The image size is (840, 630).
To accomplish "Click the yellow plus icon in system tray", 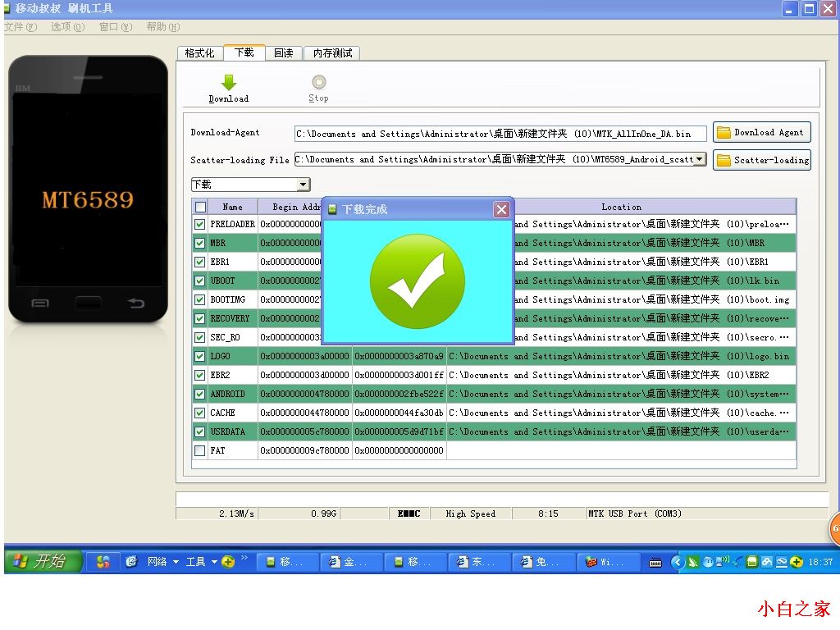I will point(797,561).
